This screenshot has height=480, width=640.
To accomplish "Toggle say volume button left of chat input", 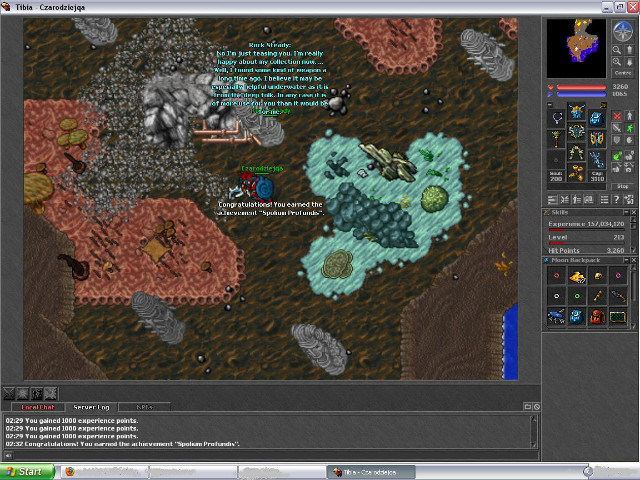I will pos(8,455).
